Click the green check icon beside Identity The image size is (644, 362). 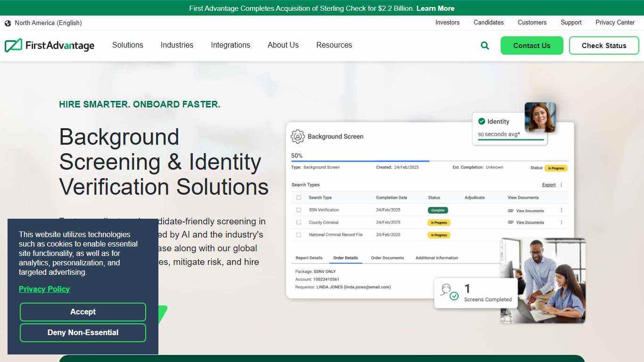coord(481,121)
